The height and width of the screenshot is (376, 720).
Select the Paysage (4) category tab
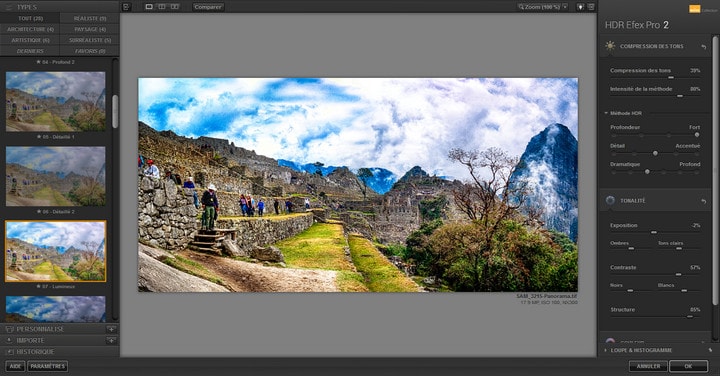click(90, 29)
